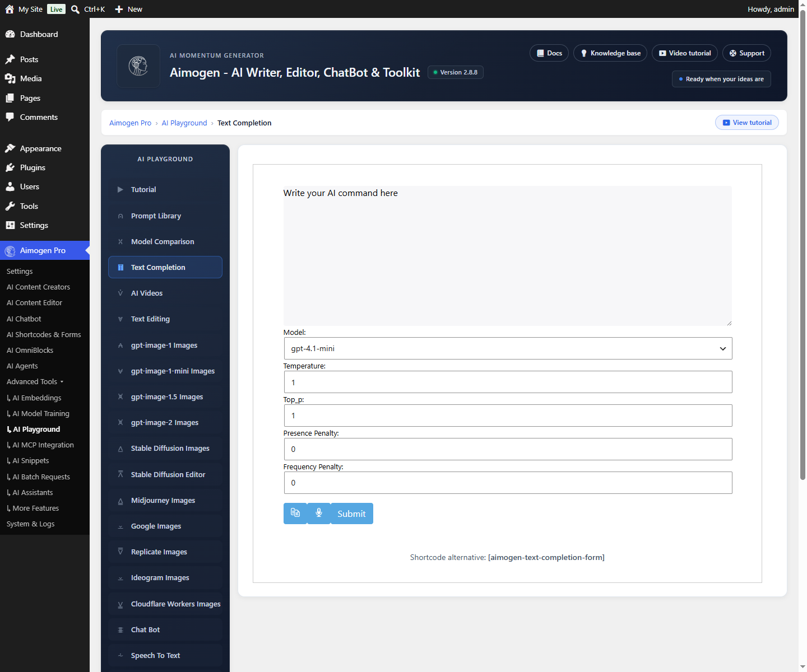Screen dimensions: 807x672
Task: Click the Plugins plug icon
Action: point(10,167)
